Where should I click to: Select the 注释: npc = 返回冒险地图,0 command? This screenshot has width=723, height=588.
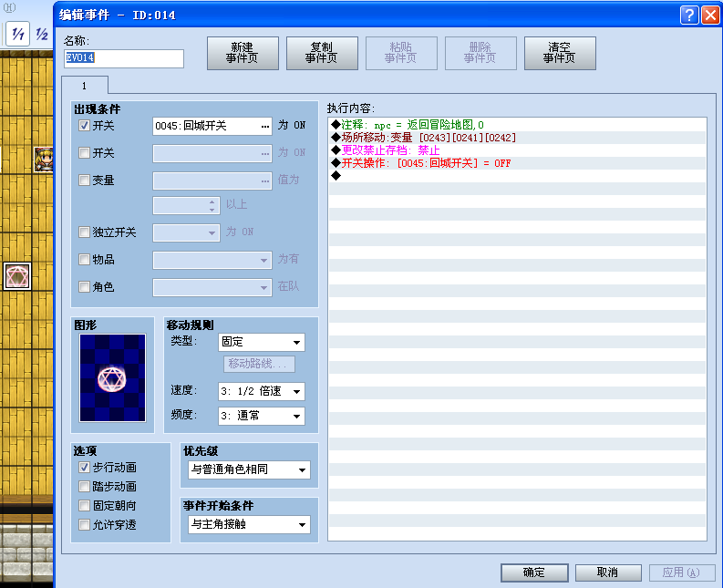click(517, 125)
